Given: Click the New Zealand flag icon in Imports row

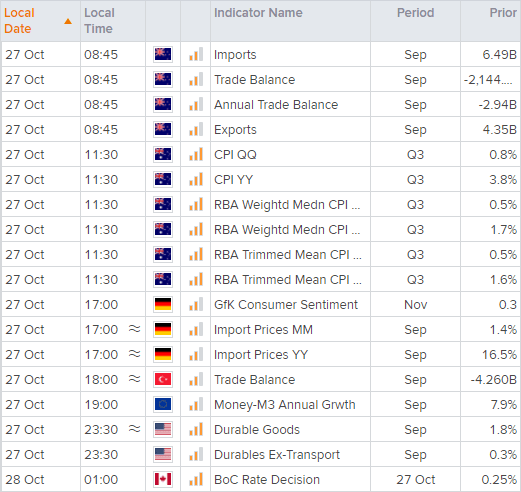Looking at the screenshot, I should (163, 54).
